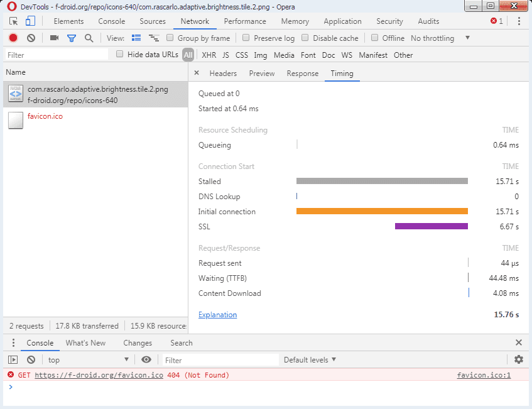Clear the network log
The image size is (532, 409).
(31, 38)
